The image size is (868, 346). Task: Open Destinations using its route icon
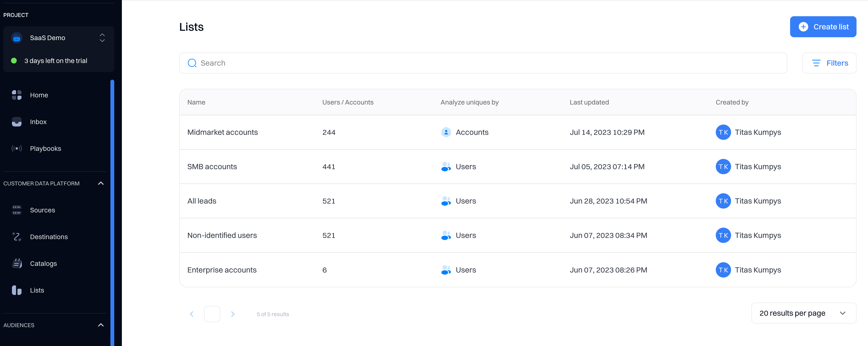pos(16,237)
